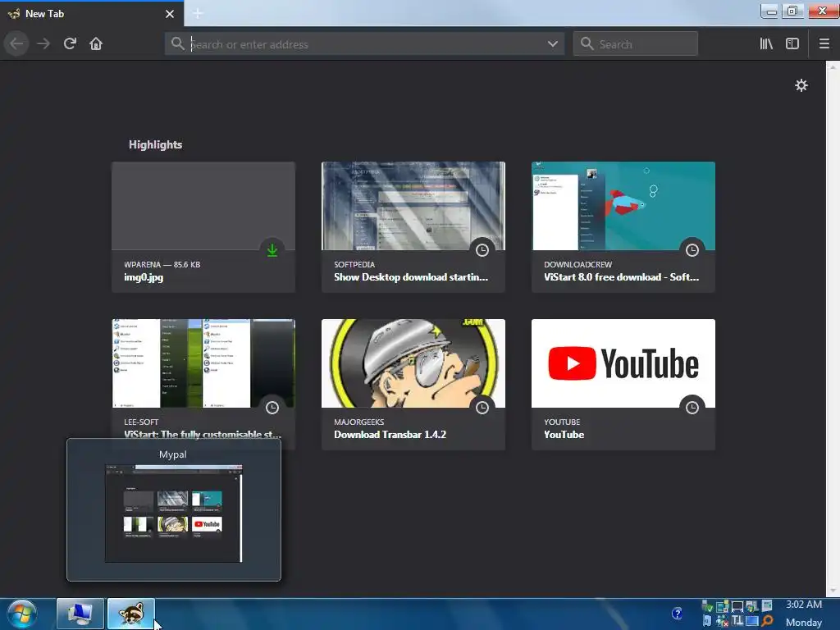Open new tab page settings gear

[801, 85]
